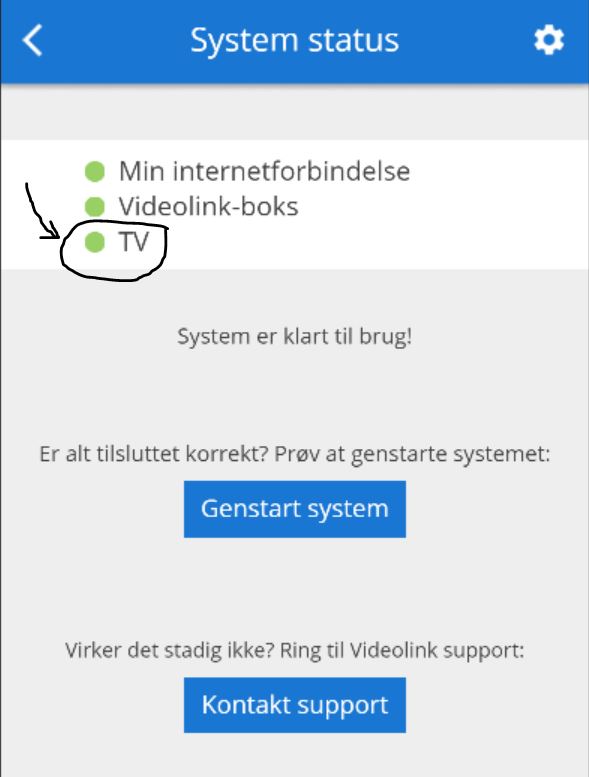
Task: Click the "Er alt tilsluttet korrekt?" prompt text
Action: click(154, 454)
